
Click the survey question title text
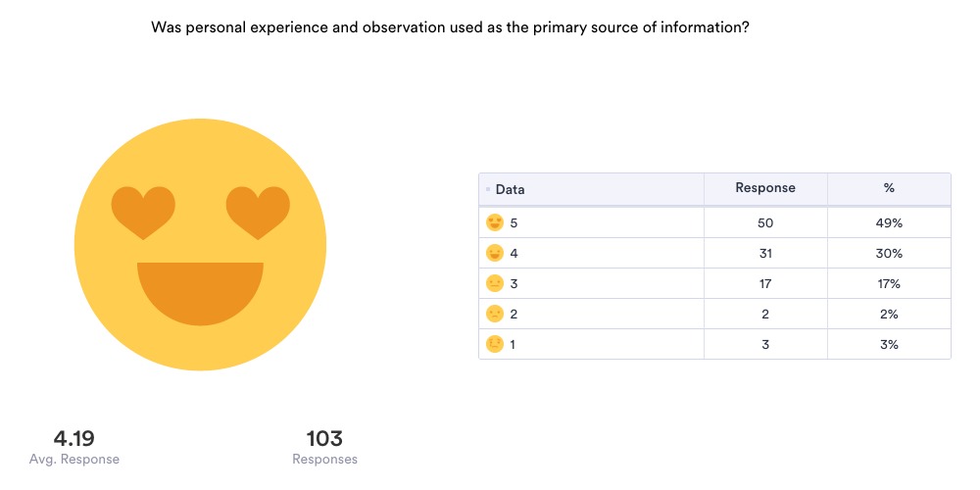[450, 27]
